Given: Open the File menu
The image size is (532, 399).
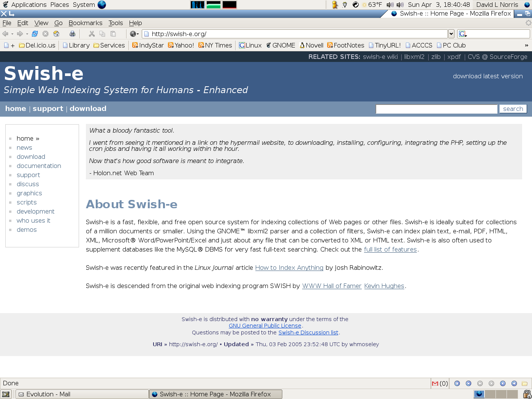Looking at the screenshot, I should pyautogui.click(x=7, y=23).
